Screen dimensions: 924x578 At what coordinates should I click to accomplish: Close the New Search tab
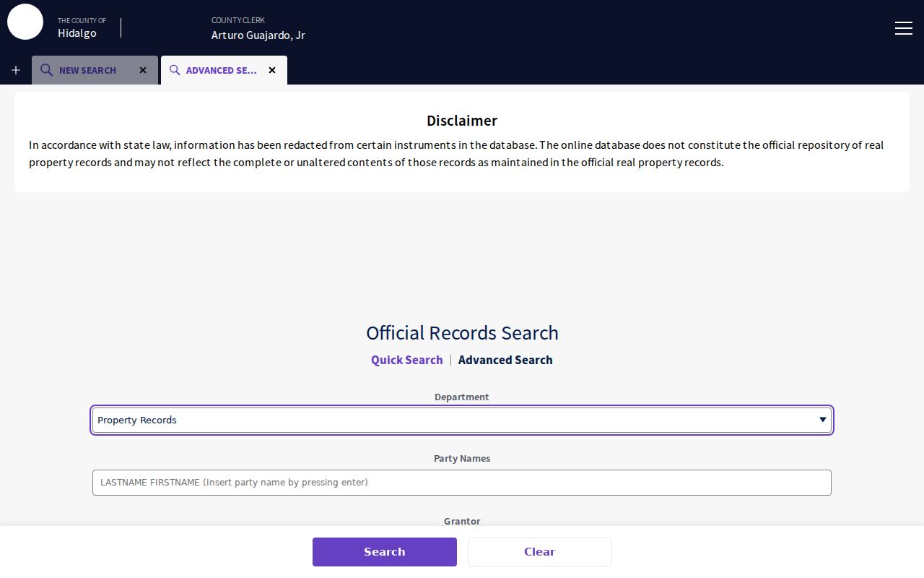pyautogui.click(x=143, y=70)
